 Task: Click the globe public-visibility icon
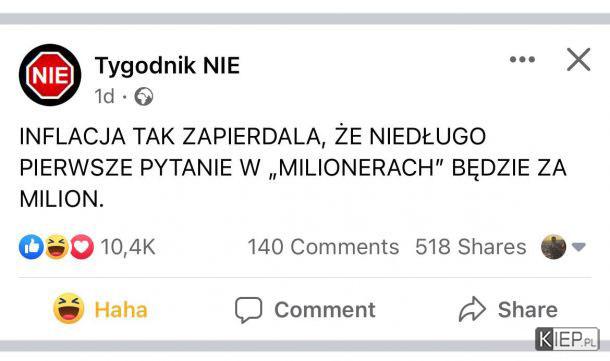144,96
